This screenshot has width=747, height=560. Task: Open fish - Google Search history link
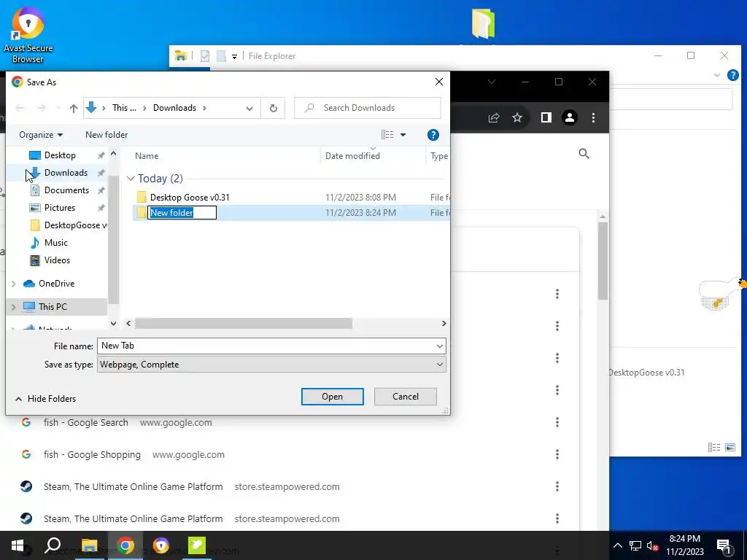coord(86,422)
